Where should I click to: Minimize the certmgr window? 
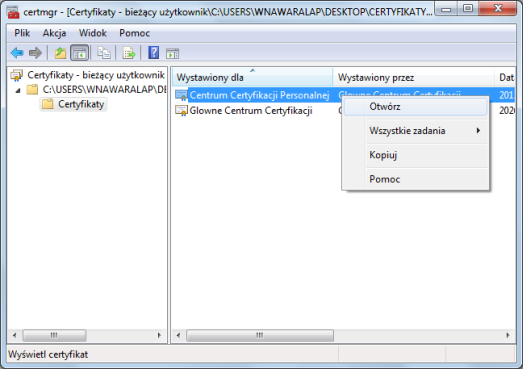point(446,8)
